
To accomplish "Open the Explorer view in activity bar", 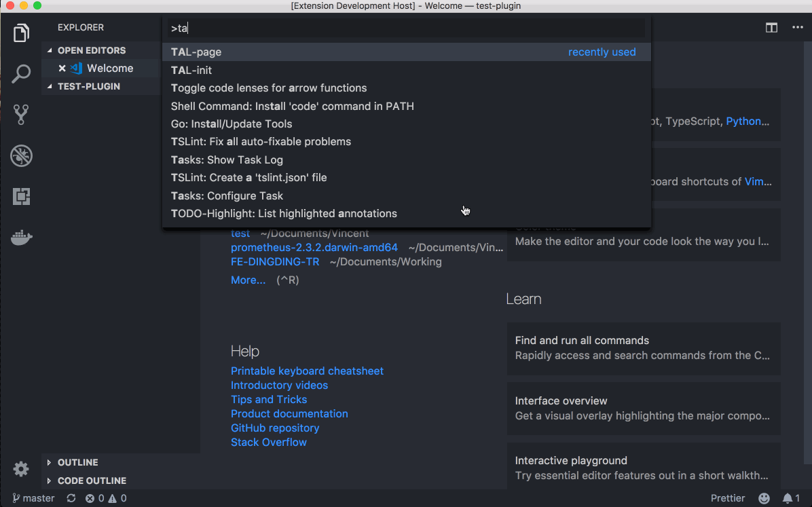I will pos(21,33).
